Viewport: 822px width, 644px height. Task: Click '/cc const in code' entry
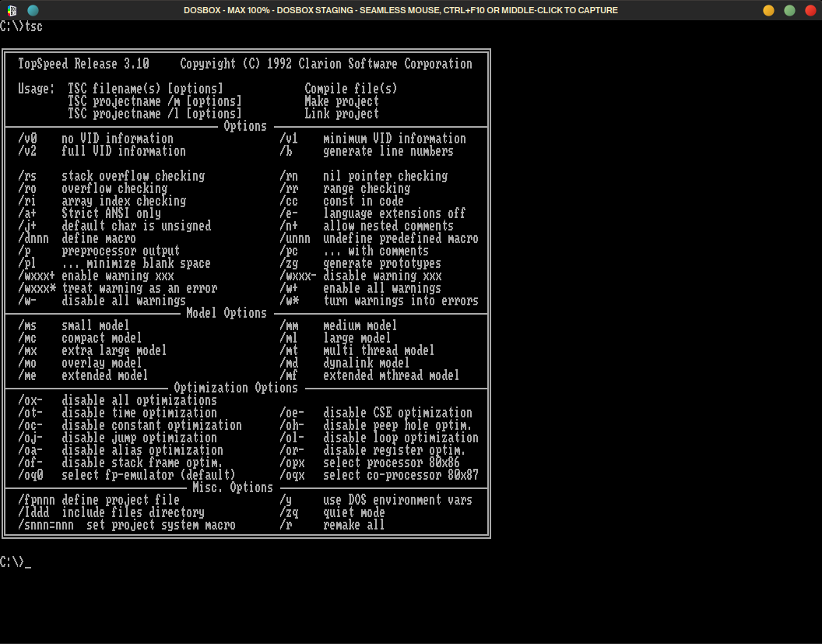point(342,201)
